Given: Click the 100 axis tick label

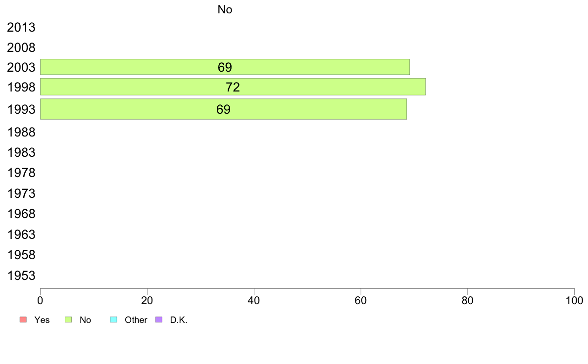Looking at the screenshot, I should (x=574, y=300).
